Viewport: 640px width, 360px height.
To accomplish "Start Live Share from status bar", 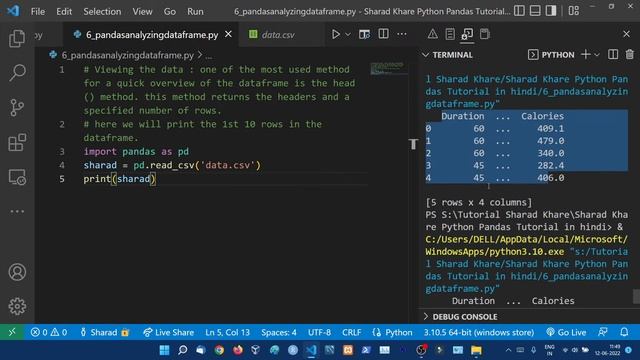I will (x=168, y=332).
